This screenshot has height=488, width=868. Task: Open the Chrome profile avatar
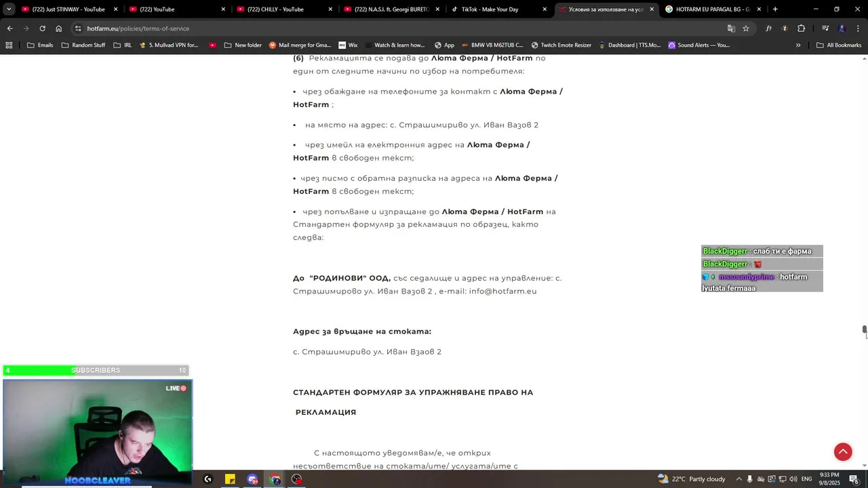(x=842, y=28)
